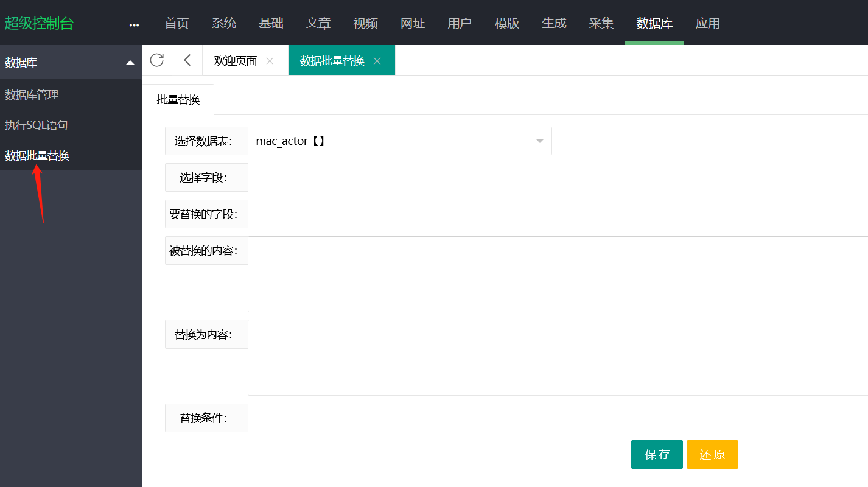Open the 系统 menu in the top bar
This screenshot has height=487, width=868.
[x=224, y=23]
